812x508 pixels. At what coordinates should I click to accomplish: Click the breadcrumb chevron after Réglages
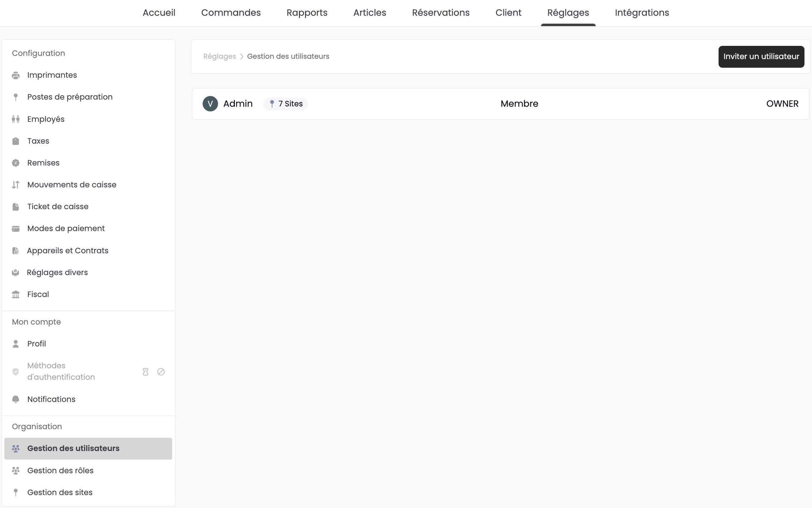(x=242, y=57)
